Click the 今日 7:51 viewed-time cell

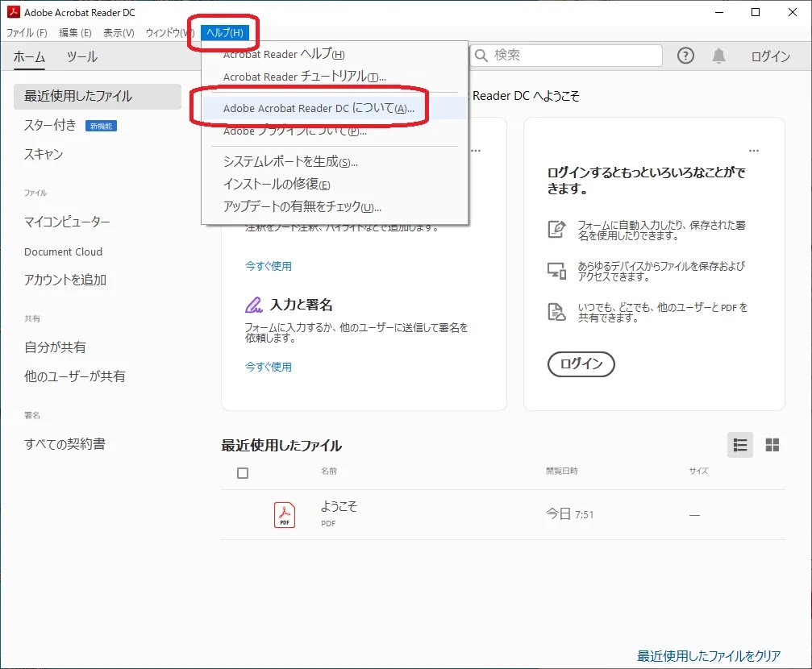click(569, 514)
